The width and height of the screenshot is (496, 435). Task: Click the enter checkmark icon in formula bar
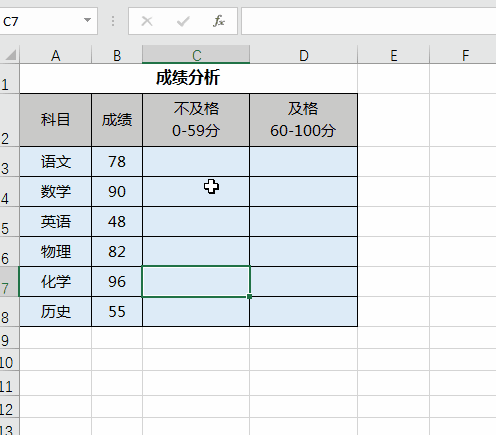[x=183, y=22]
